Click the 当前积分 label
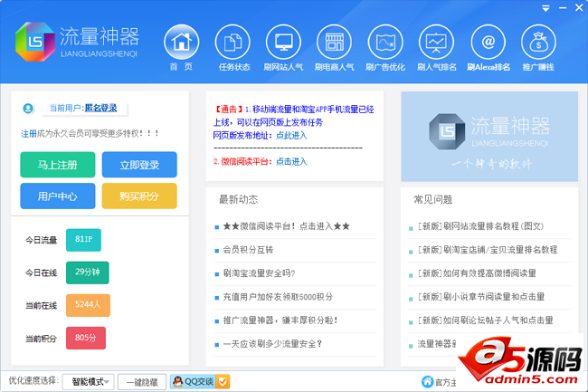588x392 pixels. click(x=41, y=339)
